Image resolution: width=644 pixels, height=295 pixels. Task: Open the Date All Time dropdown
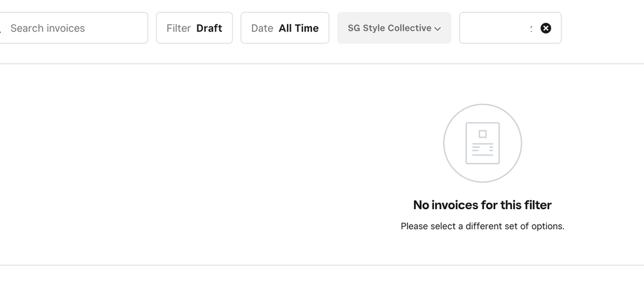coord(284,28)
